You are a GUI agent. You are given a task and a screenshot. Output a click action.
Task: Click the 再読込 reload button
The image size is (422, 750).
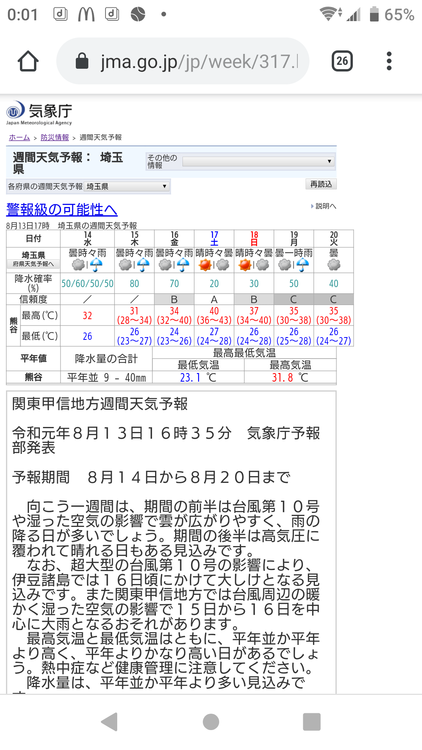[321, 184]
